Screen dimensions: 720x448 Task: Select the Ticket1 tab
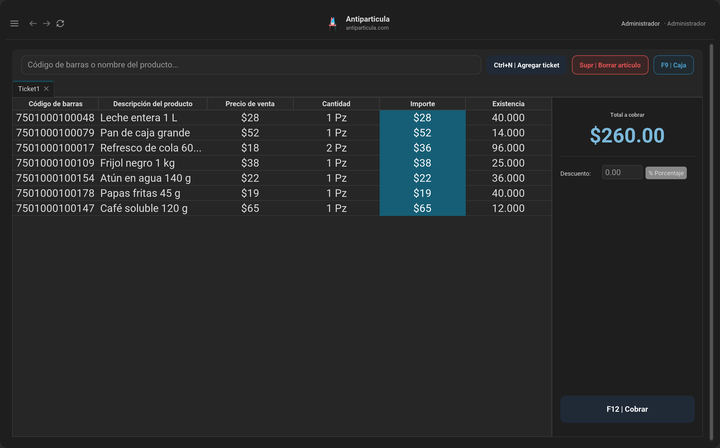pyautogui.click(x=28, y=89)
